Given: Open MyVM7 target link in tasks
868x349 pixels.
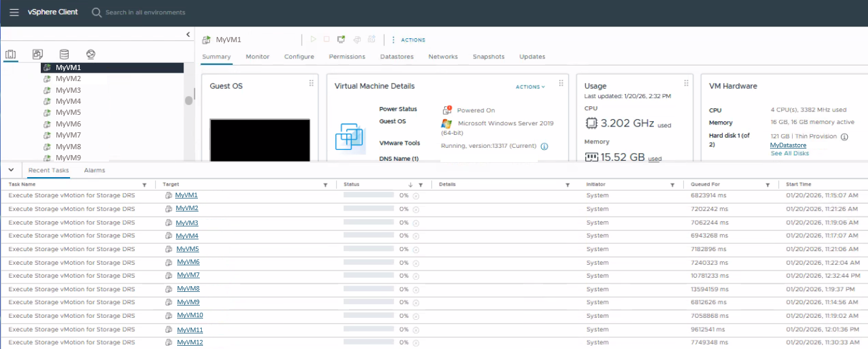Looking at the screenshot, I should pos(188,276).
